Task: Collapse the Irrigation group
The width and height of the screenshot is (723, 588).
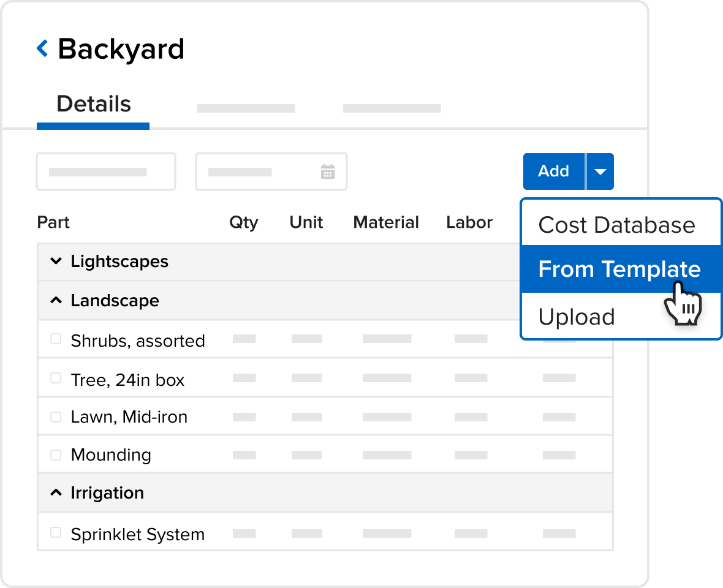Action: click(x=56, y=492)
